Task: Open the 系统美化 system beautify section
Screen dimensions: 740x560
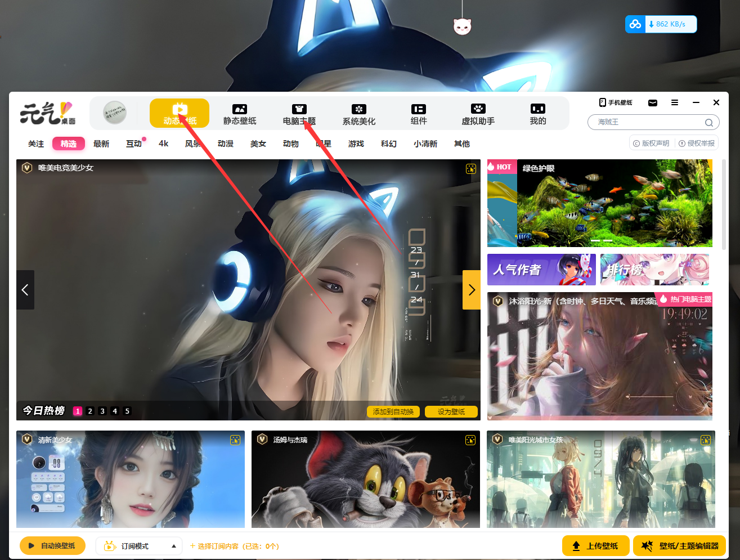Action: 358,114
